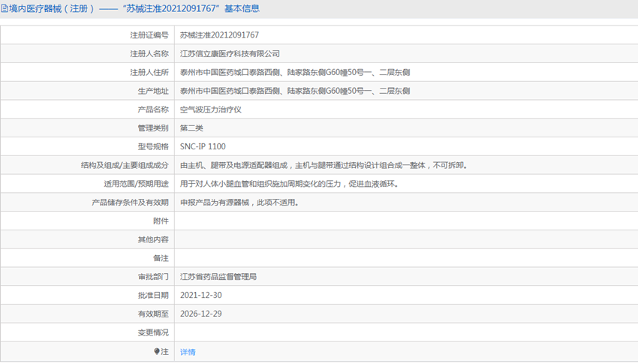Select the page title 境内医疗器械（注册）基本信息
The image size is (638, 364).
point(134,8)
